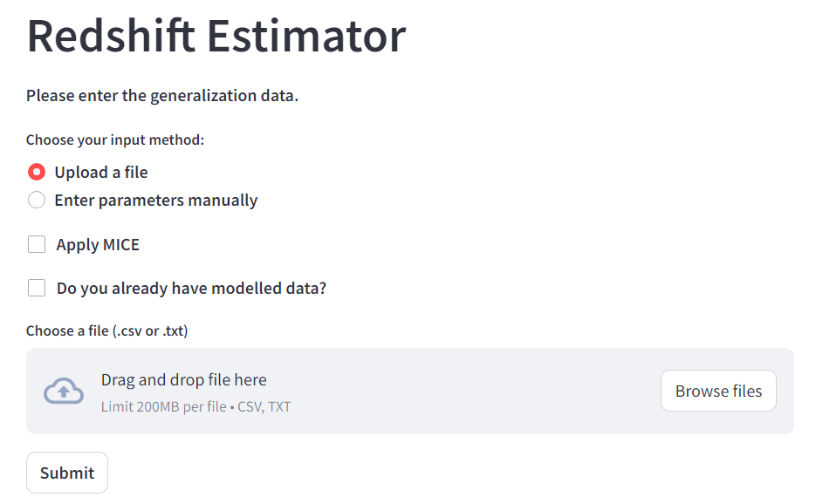Click the 'Upload a file' option label text
The width and height of the screenshot is (816, 504).
(x=101, y=172)
